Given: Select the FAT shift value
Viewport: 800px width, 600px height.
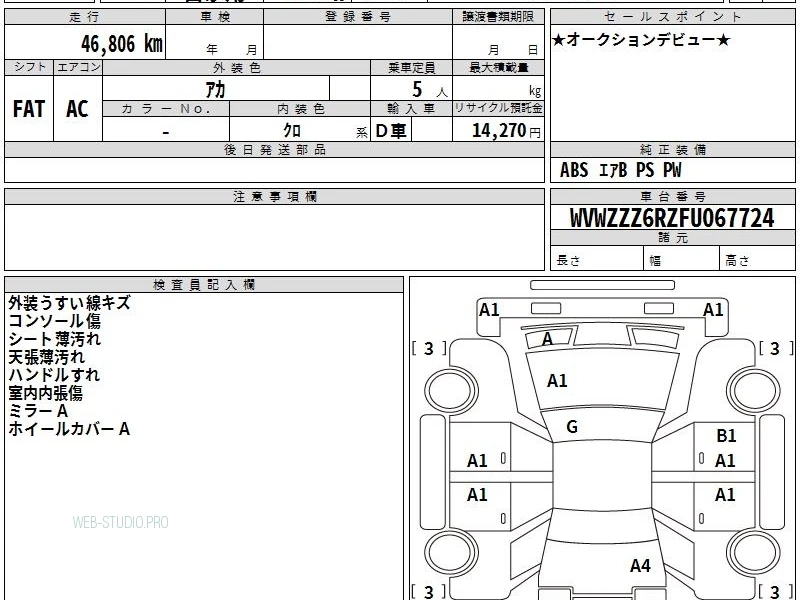Looking at the screenshot, I should [x=29, y=109].
